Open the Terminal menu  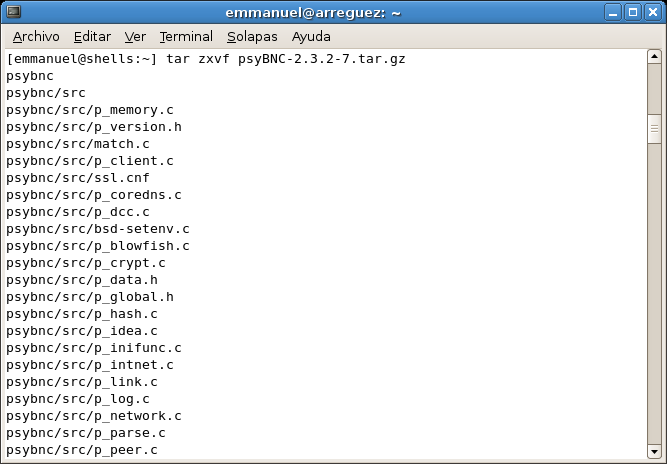[186, 37]
